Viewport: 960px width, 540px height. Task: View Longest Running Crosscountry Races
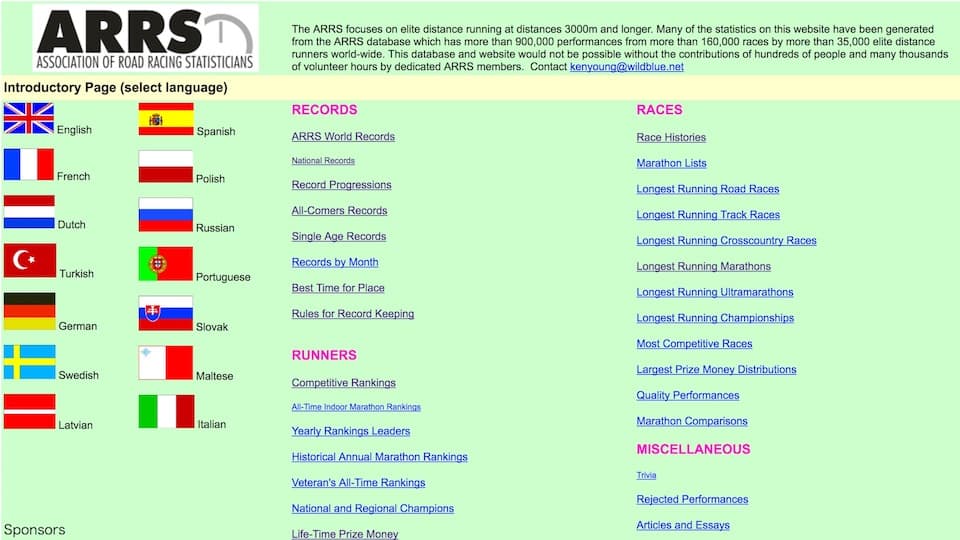coord(726,240)
